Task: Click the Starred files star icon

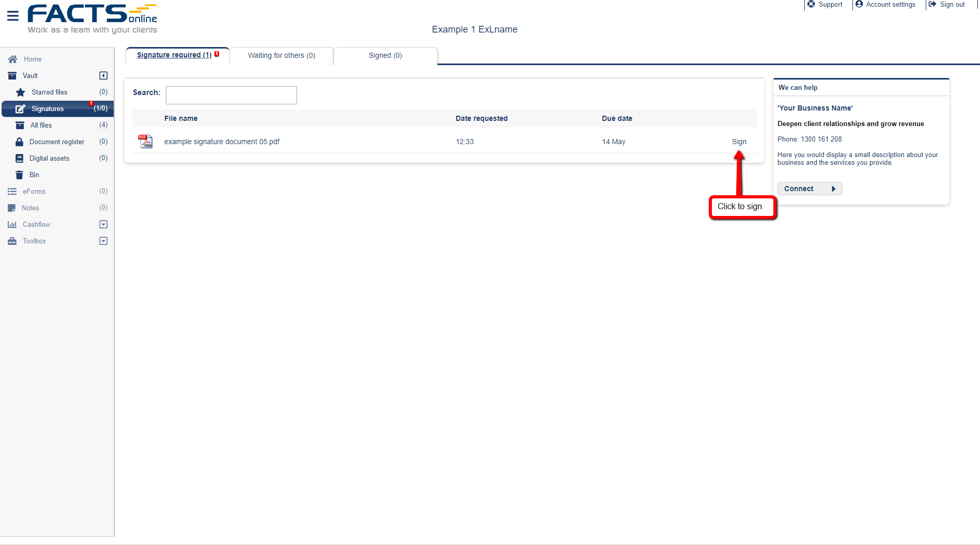Action: (x=21, y=92)
